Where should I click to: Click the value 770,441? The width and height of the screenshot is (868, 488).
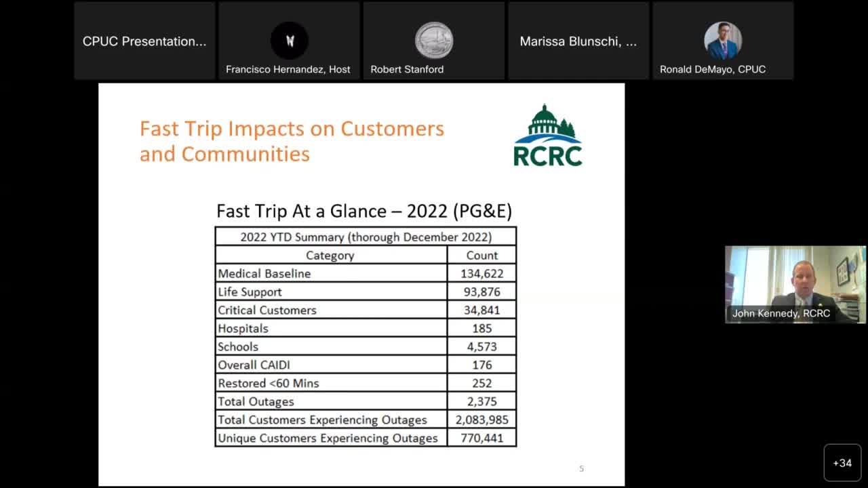click(x=482, y=439)
